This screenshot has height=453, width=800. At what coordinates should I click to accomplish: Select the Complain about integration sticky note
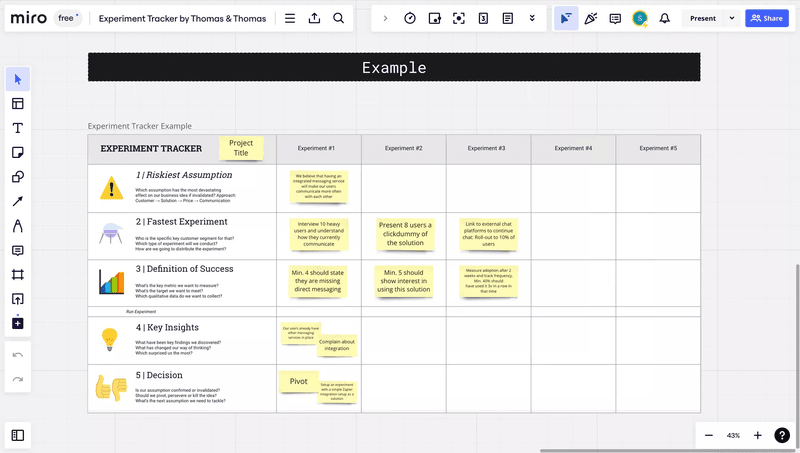[x=337, y=345]
